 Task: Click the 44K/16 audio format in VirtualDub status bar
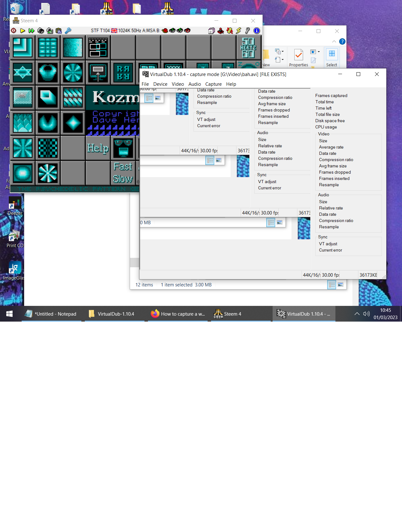pos(312,275)
